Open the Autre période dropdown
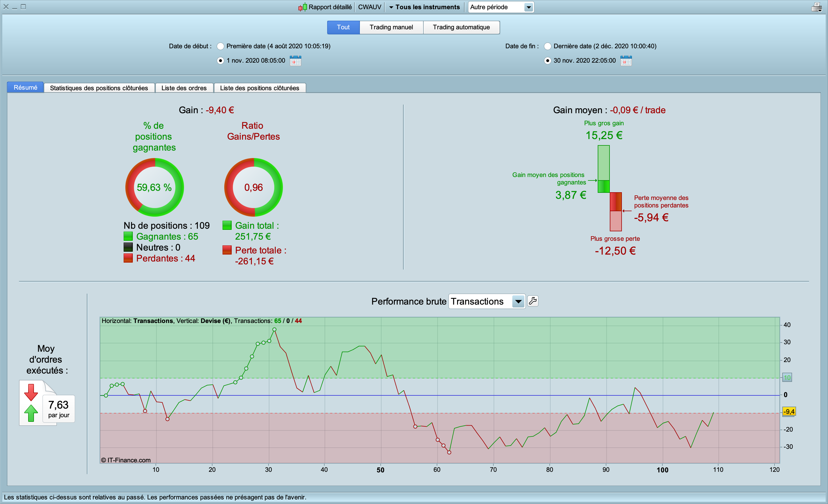The image size is (828, 504). tap(501, 7)
